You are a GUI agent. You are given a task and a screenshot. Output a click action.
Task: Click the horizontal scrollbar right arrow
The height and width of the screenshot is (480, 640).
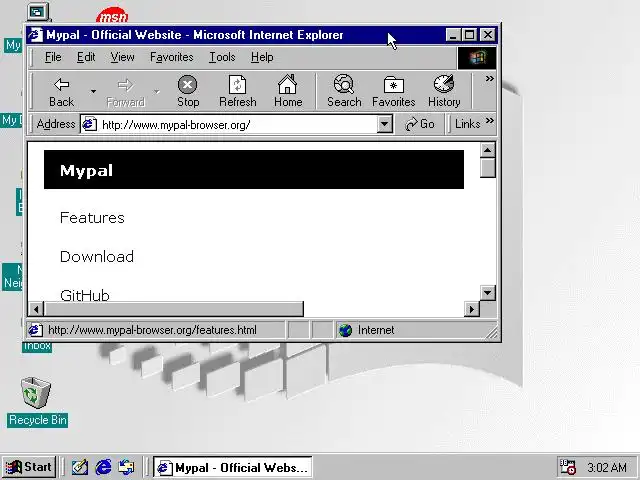472,309
